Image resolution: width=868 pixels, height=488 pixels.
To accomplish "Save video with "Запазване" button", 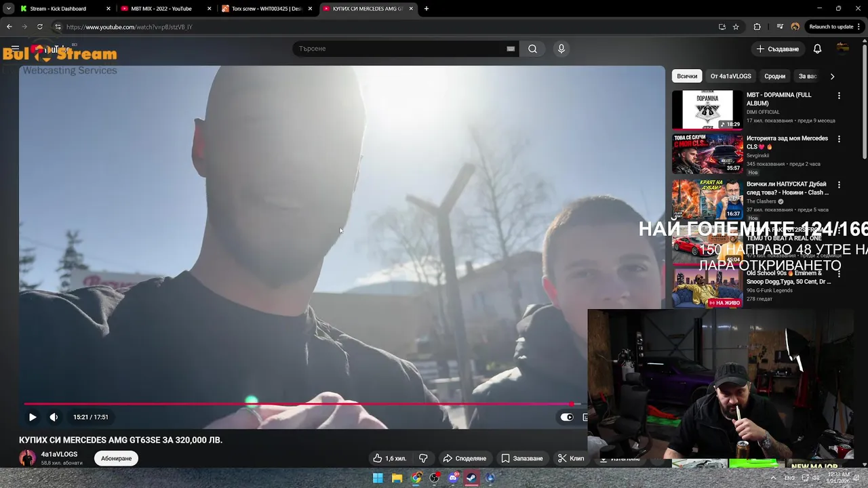I will [522, 459].
